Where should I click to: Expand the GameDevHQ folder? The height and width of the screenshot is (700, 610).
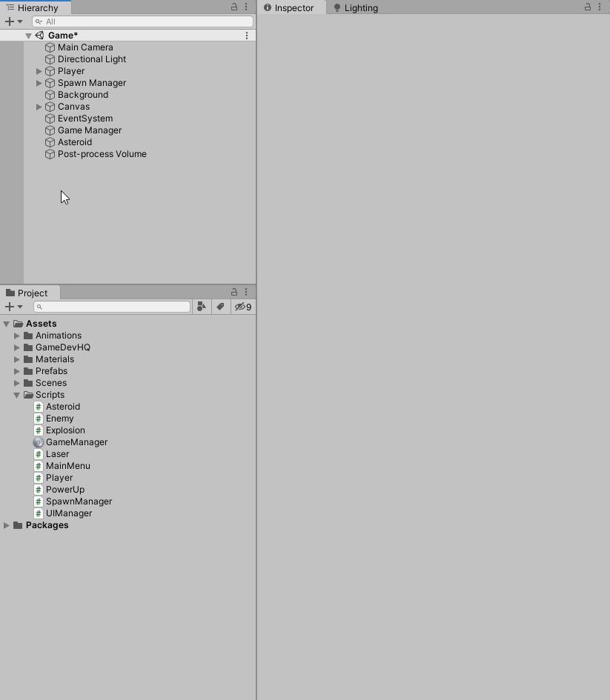tap(16, 347)
